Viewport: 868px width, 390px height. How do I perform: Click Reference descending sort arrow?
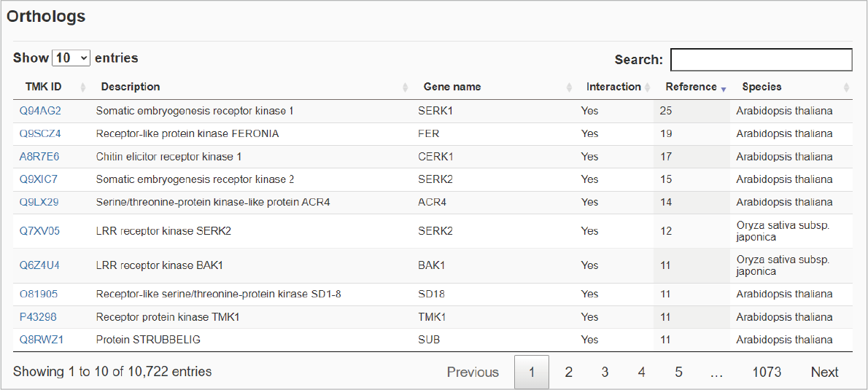723,87
